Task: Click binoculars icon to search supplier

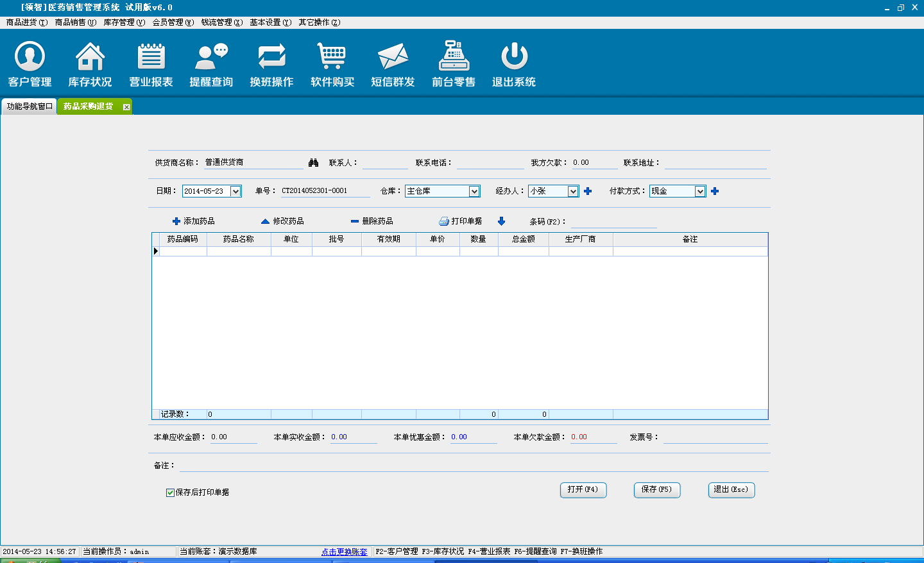Action: pos(313,163)
